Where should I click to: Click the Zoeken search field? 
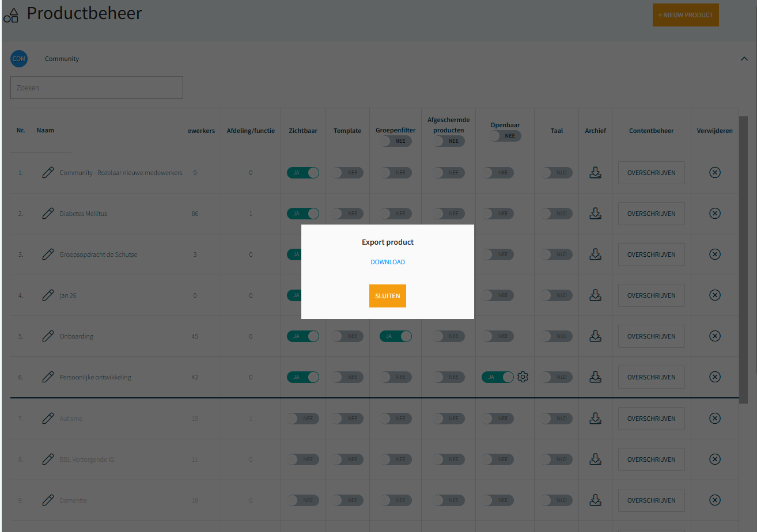[x=97, y=88]
